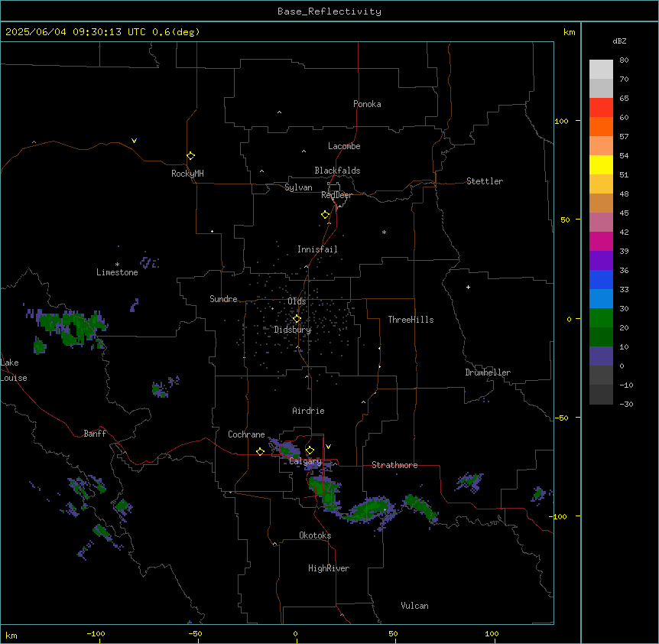Screen dimensions: 659x644
Task: Select the magenta swatch in the dBZ legend
Action: [x=601, y=241]
